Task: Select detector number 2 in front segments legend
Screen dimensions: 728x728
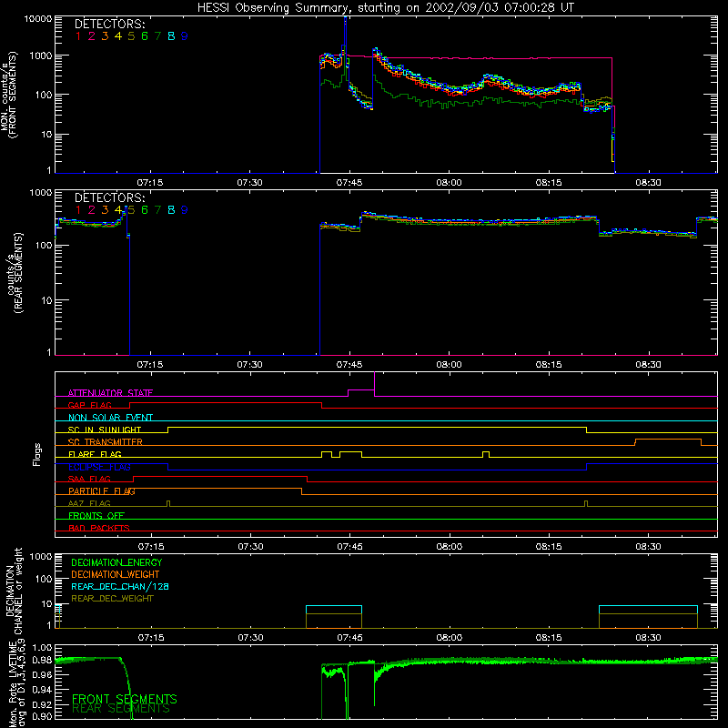Action: [92, 36]
